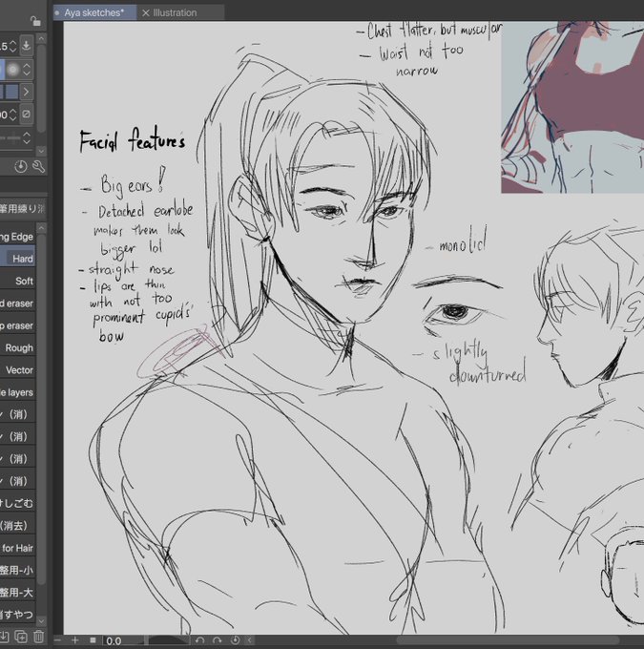Select the 'ng Edge' sub tool
644x649 pixels.
click(17, 237)
